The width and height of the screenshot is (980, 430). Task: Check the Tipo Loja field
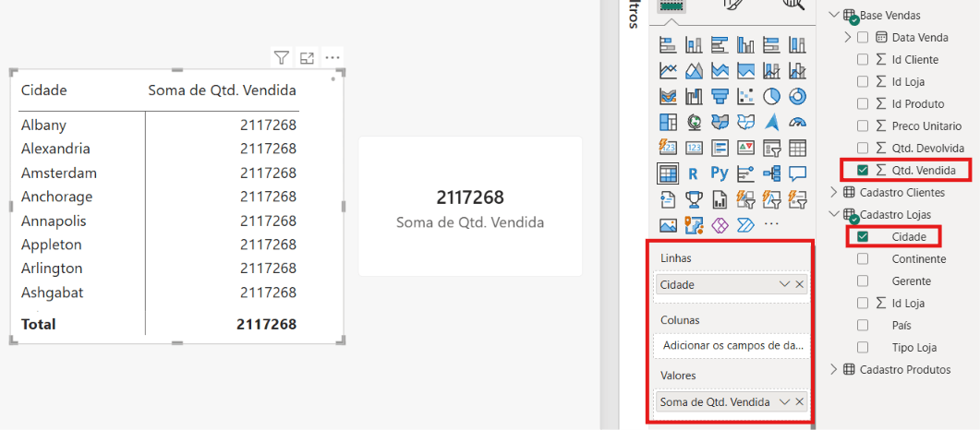pos(863,347)
